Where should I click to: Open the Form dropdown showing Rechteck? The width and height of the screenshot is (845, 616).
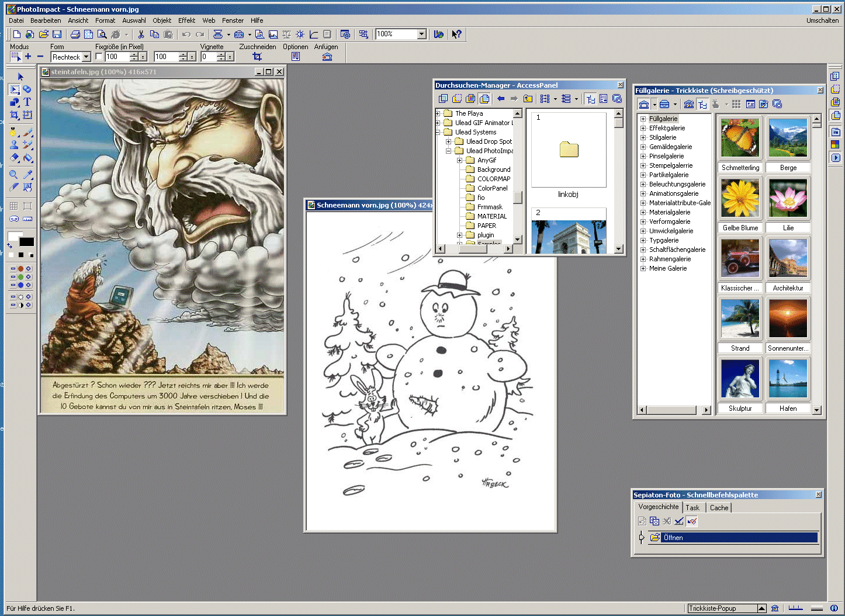(86, 57)
